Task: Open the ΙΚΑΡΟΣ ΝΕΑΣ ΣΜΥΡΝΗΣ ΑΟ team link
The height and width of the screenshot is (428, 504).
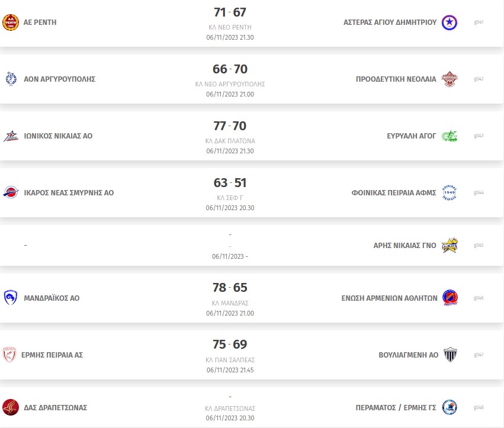Action: pos(69,193)
